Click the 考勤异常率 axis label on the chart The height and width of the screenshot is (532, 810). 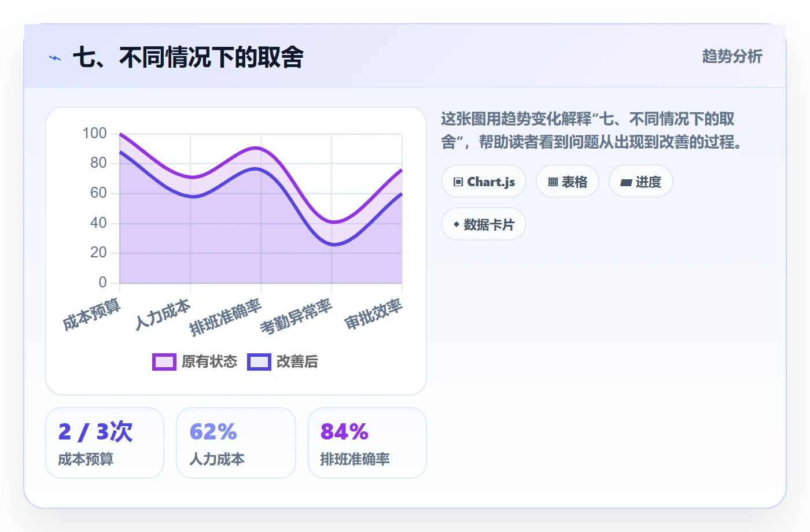[296, 316]
